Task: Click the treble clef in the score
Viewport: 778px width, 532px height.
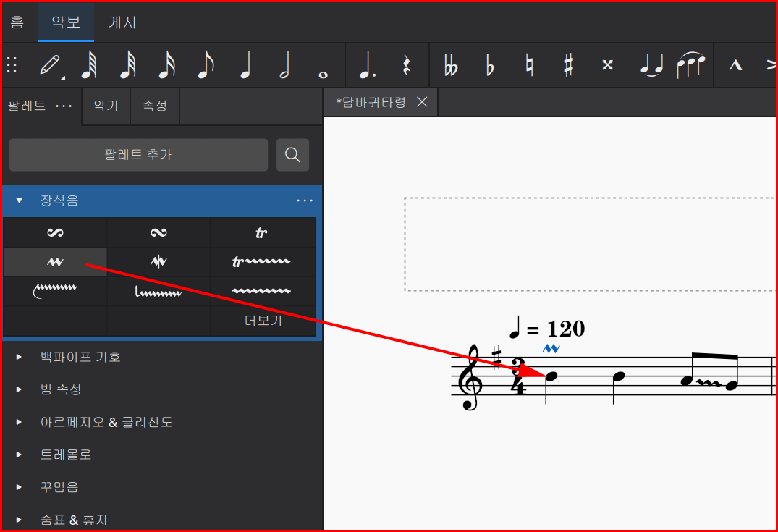Action: (x=470, y=378)
